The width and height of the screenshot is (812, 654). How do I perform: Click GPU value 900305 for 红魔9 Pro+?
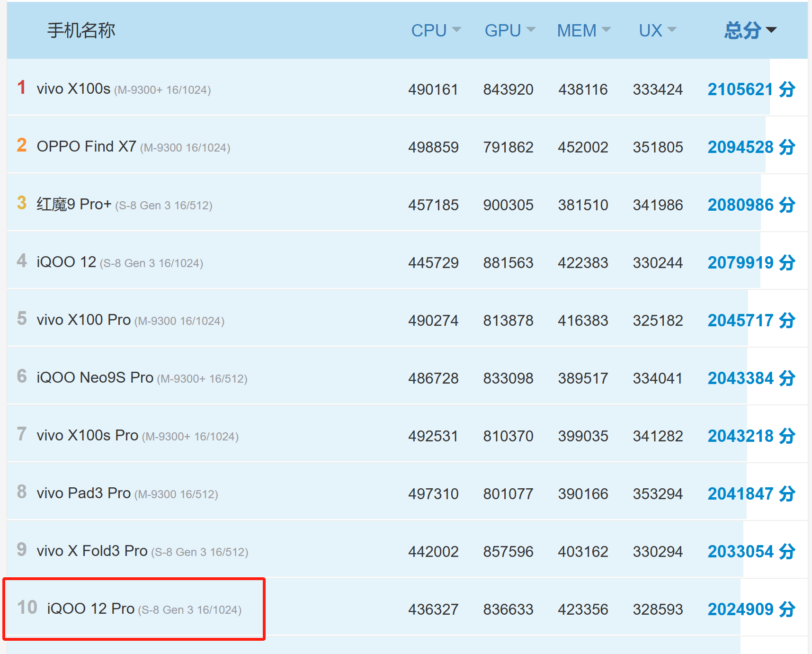[x=508, y=205]
